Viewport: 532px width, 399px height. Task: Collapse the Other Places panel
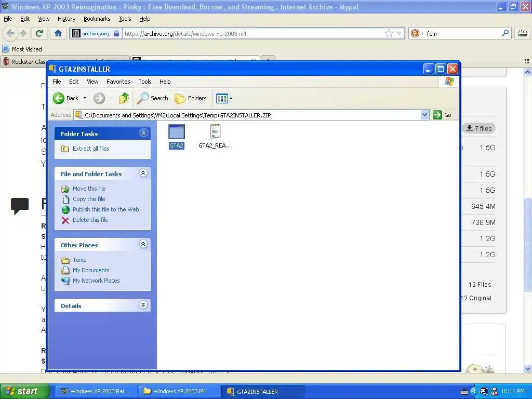pos(143,244)
